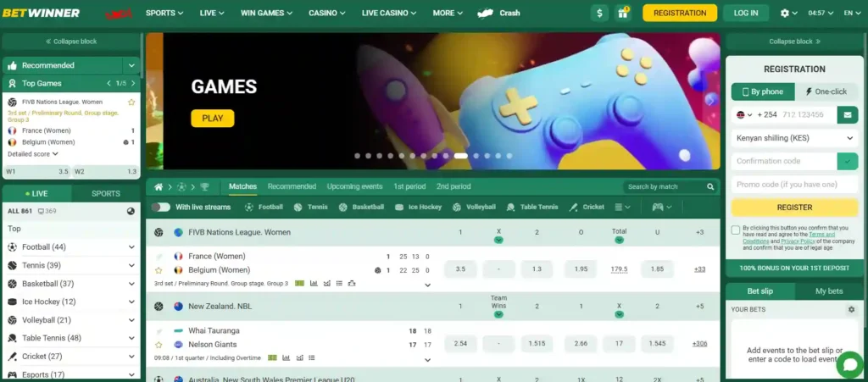The height and width of the screenshot is (382, 868).
Task: Bet on Belgium odds 1.3
Action: (x=537, y=269)
